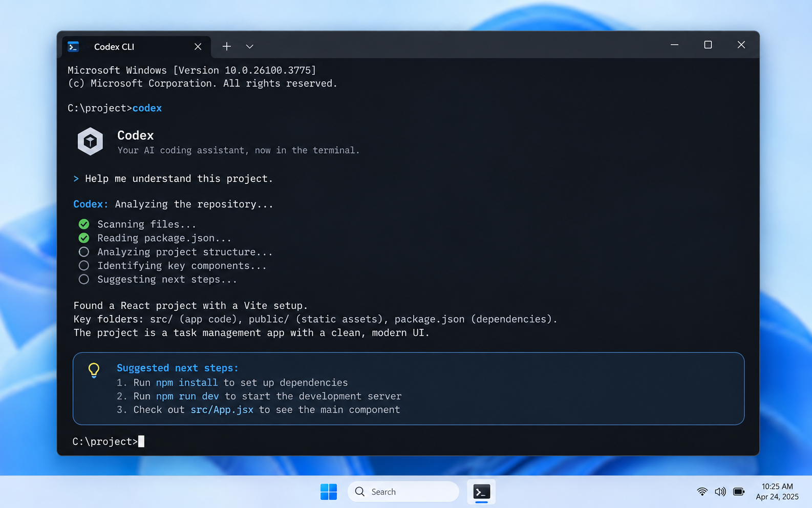The height and width of the screenshot is (508, 812).
Task: Click the task management app description line
Action: pyautogui.click(x=251, y=333)
